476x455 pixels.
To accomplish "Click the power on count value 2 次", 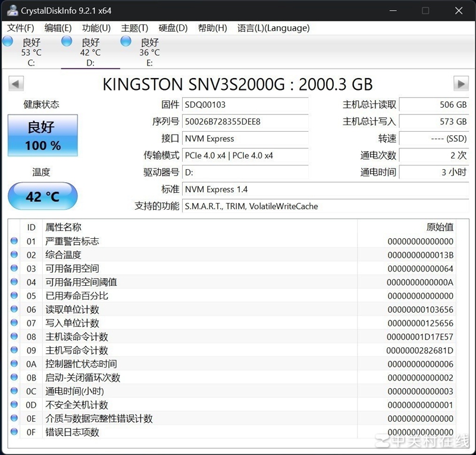I will (434, 155).
